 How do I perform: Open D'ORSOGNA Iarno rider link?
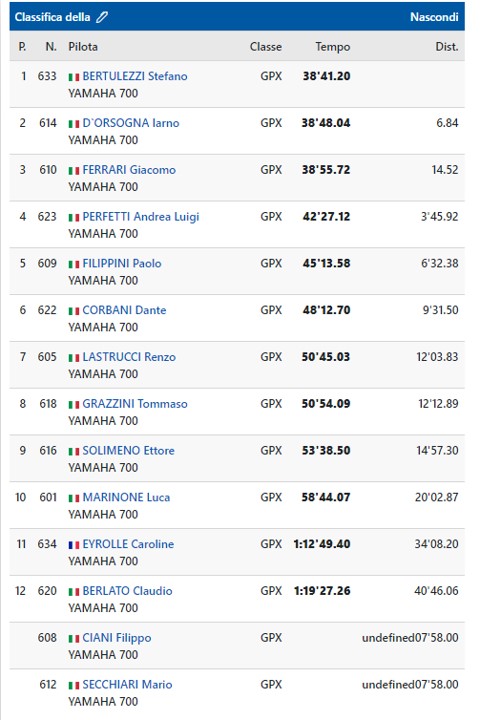coord(131,123)
